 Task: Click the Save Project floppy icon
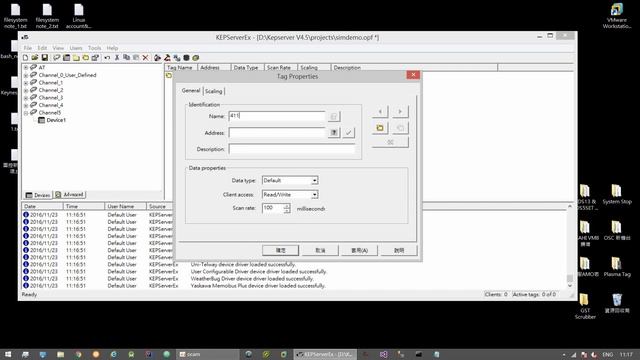tap(44, 58)
